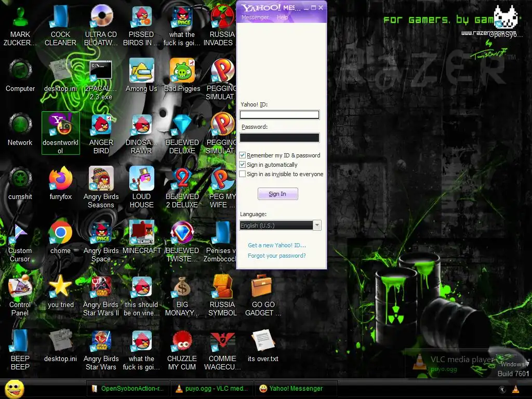
Task: Launch the ANGER BIRD icon
Action: (x=101, y=124)
